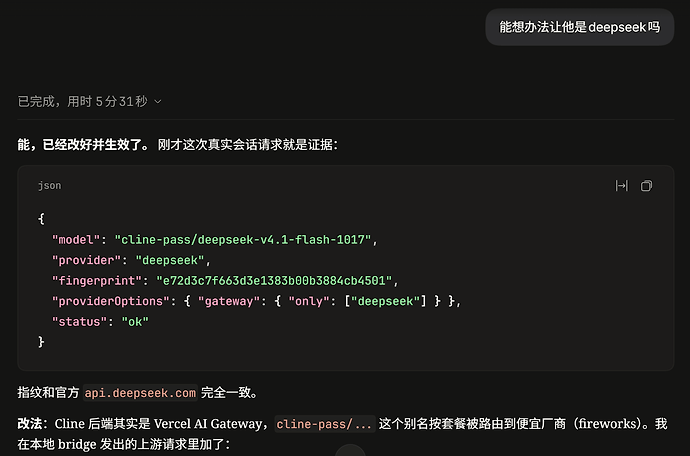Click the cline-pass/deepseek-v4.1-flash-1017 value

[242, 240]
